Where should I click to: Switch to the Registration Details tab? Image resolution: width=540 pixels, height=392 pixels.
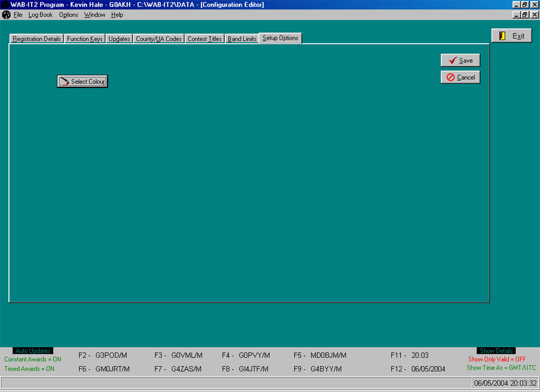pyautogui.click(x=36, y=38)
